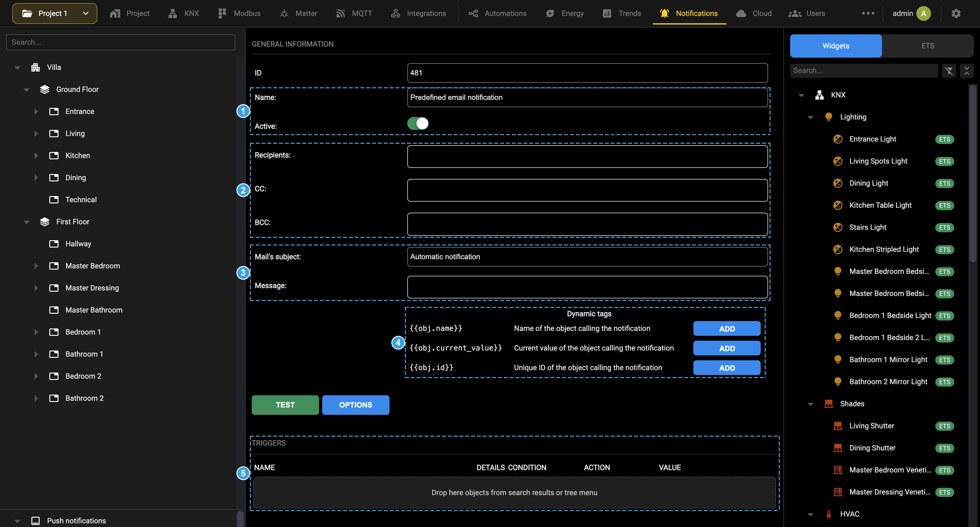Click the Widgets panel scrollbar
The height and width of the screenshot is (527, 980).
973,173
